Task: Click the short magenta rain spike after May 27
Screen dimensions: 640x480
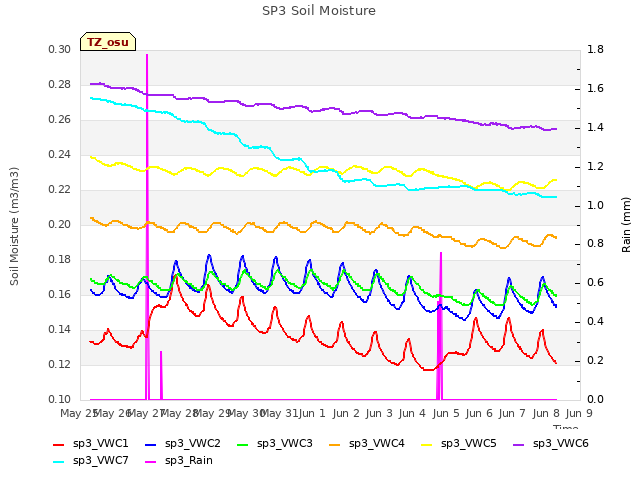Action: pos(161,375)
